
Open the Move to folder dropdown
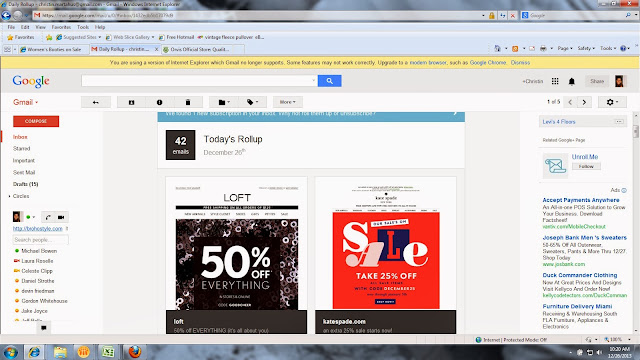click(224, 102)
